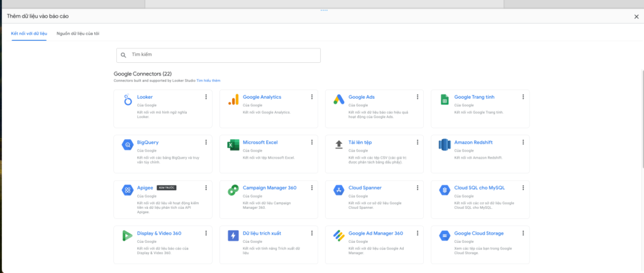This screenshot has height=273, width=644.
Task: Click the Campaign Manager 360 icon
Action: tap(233, 191)
